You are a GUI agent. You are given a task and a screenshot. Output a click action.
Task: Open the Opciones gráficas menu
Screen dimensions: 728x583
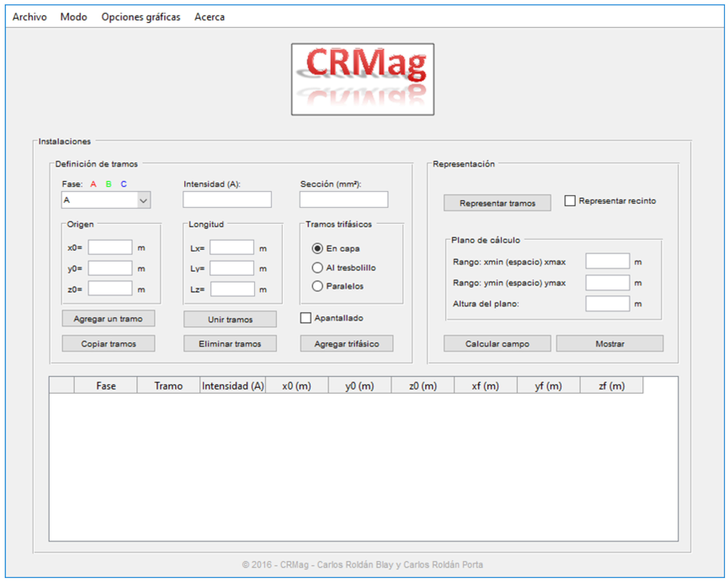click(141, 17)
